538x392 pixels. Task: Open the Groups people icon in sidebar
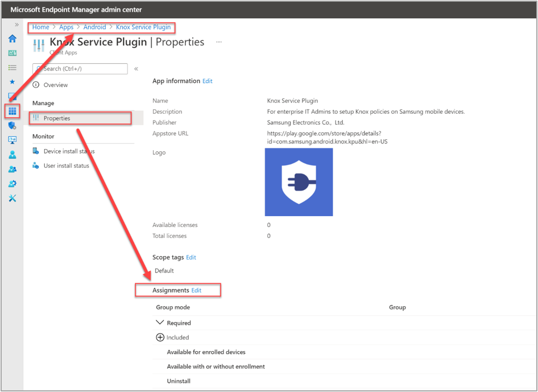[13, 169]
